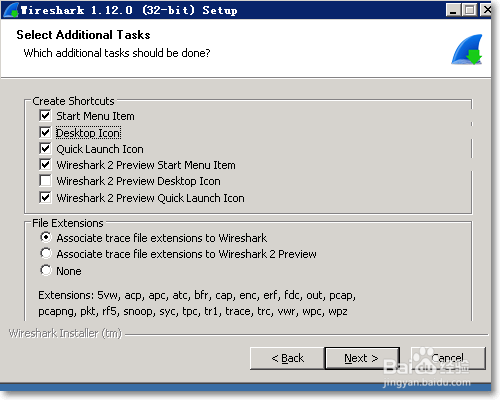The image size is (500, 400).
Task: Uncheck Wireshark 2 Preview Quick Launch Icon
Action: [45, 197]
